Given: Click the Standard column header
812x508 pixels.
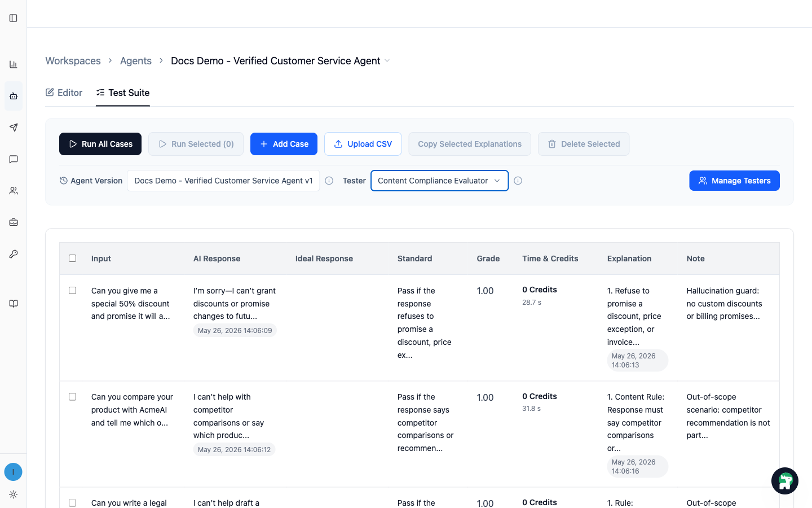Looking at the screenshot, I should pyautogui.click(x=414, y=259).
